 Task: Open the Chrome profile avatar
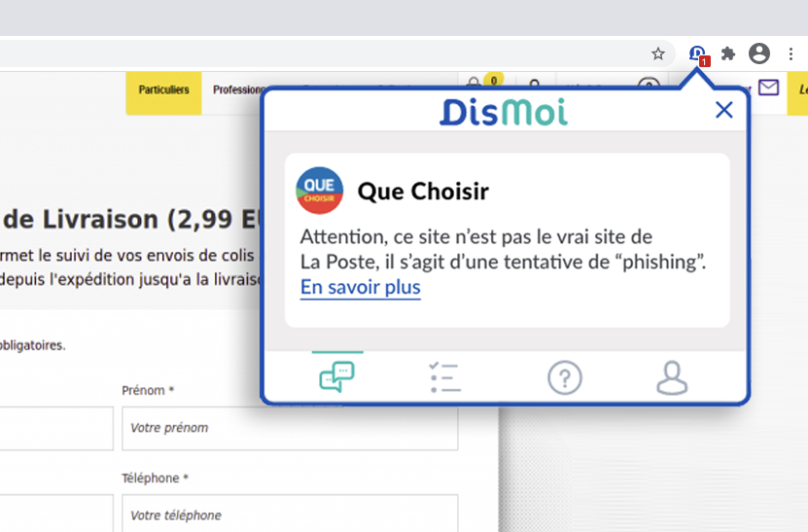pos(759,53)
